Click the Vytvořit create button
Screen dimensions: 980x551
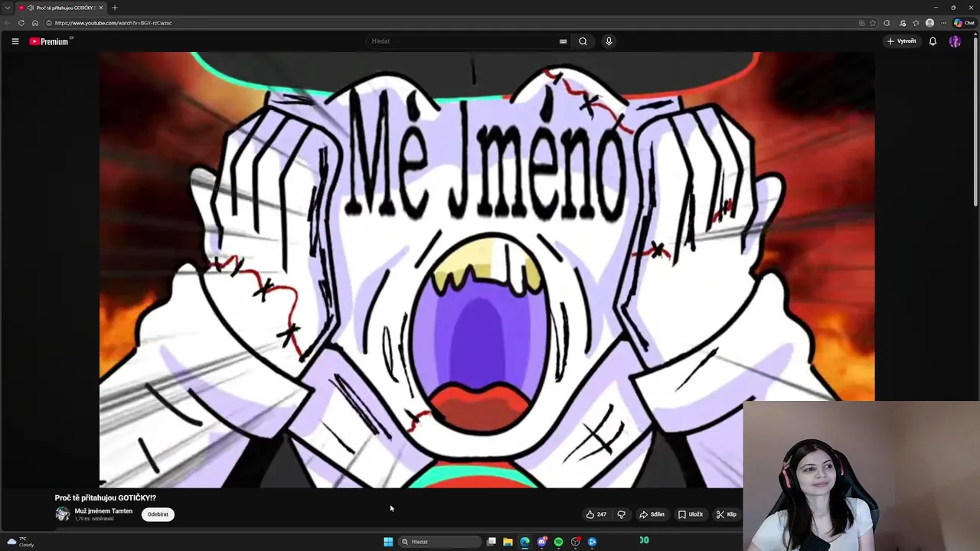[902, 41]
